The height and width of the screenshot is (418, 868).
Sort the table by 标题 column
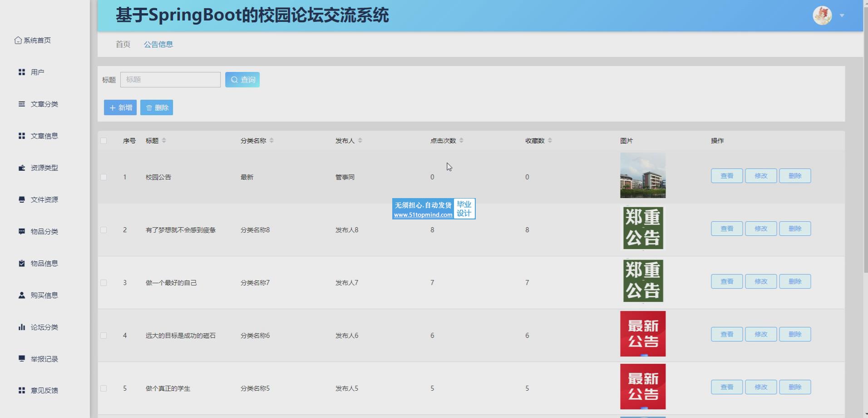tap(164, 141)
